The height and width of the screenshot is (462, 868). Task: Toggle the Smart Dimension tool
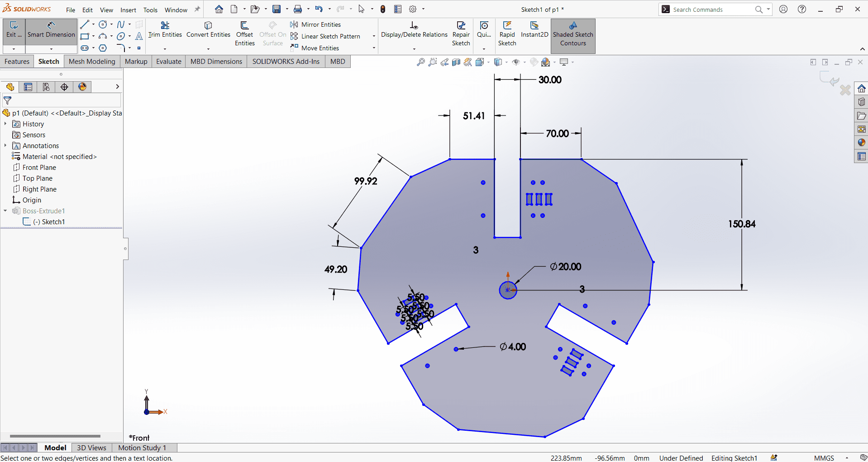tap(51, 31)
